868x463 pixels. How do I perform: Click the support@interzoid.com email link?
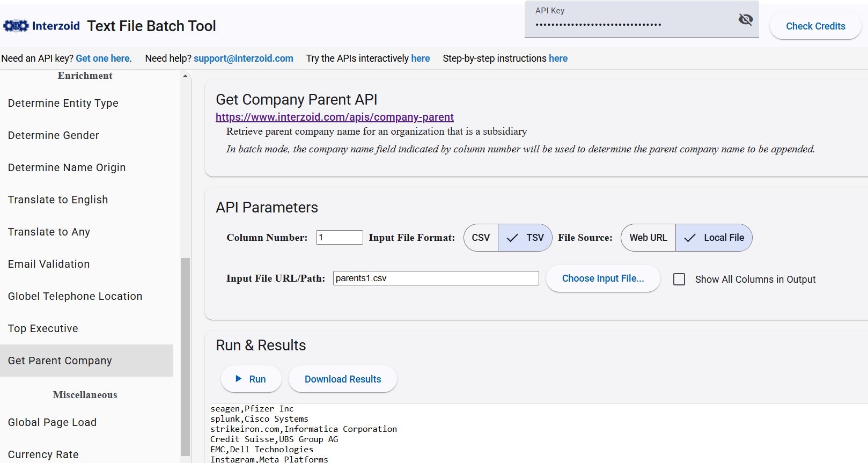tap(244, 58)
